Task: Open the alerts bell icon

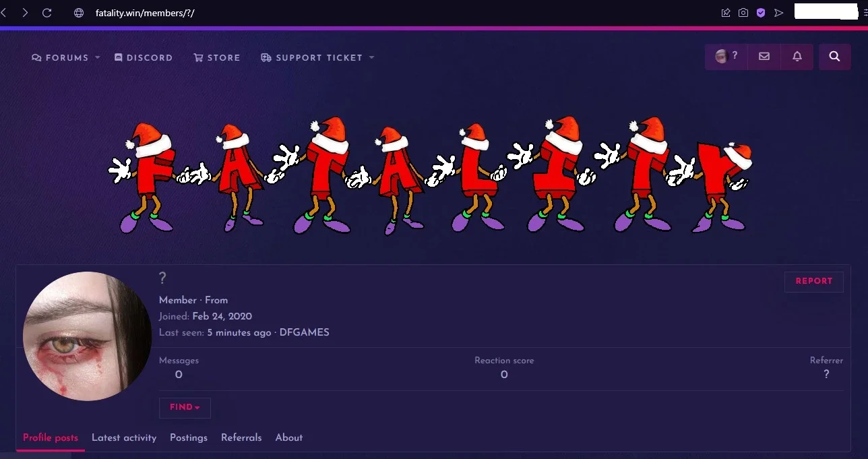Action: pyautogui.click(x=797, y=57)
